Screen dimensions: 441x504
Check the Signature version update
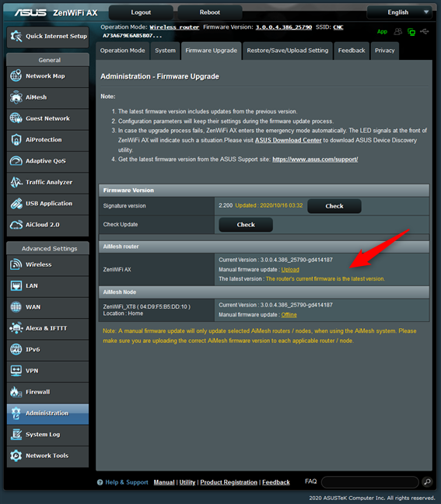pyautogui.click(x=334, y=206)
